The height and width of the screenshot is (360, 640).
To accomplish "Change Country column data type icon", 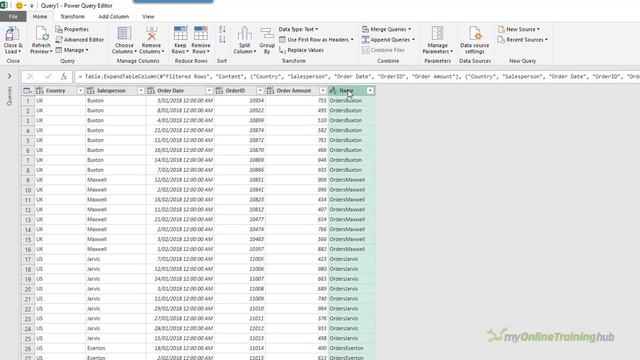I will 40,91.
